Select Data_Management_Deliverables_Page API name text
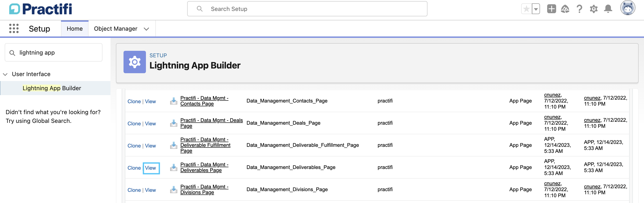Screen dimensions: 644x203 (x=291, y=167)
